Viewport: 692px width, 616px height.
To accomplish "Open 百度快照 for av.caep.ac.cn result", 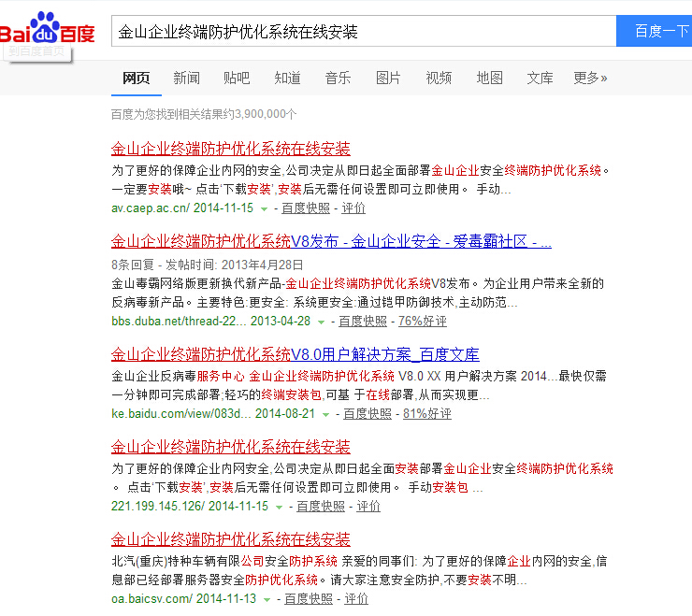I will pos(306,208).
